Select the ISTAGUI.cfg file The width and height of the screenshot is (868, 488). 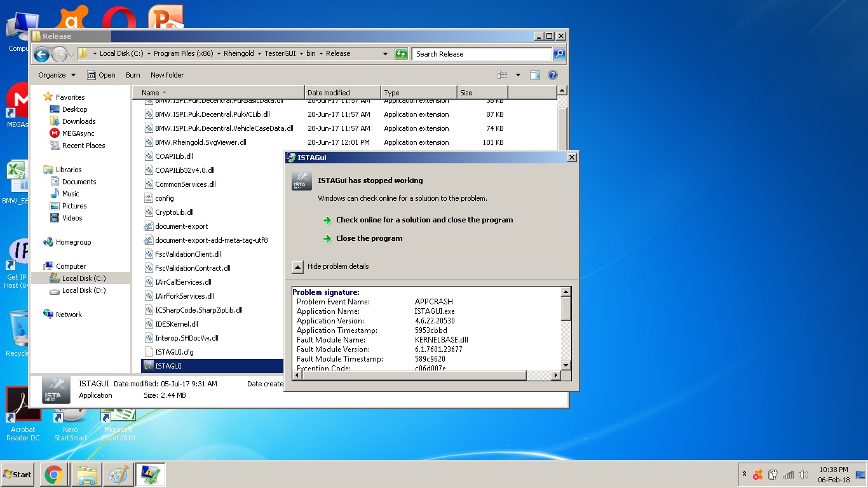click(174, 352)
